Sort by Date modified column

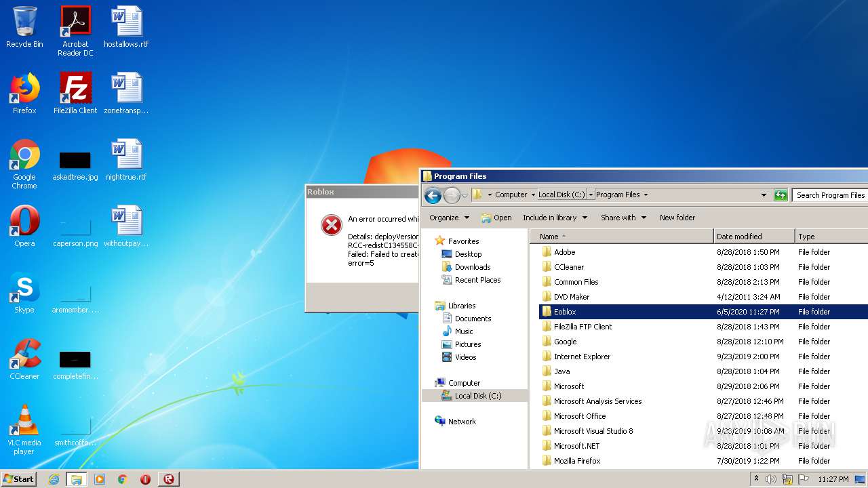(754, 237)
